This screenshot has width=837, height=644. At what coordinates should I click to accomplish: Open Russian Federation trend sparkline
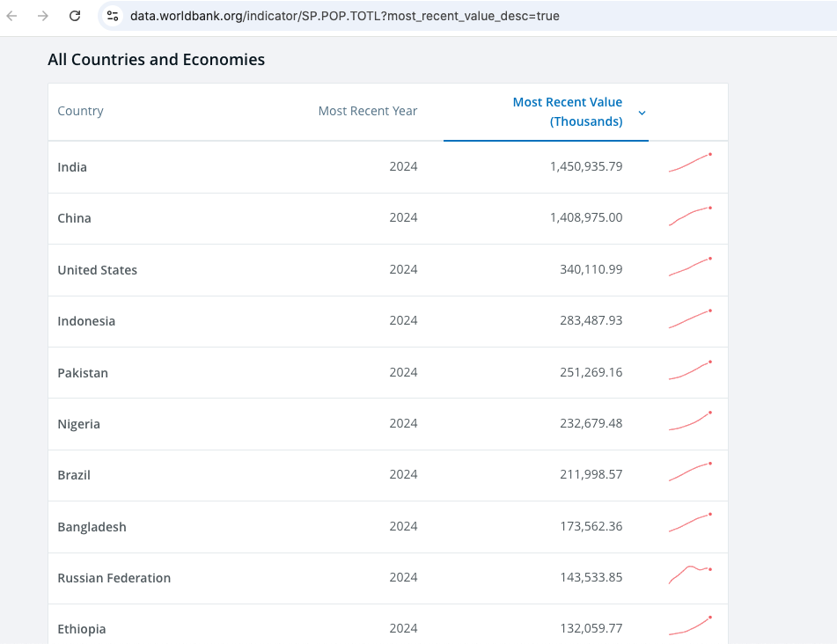[x=690, y=574]
